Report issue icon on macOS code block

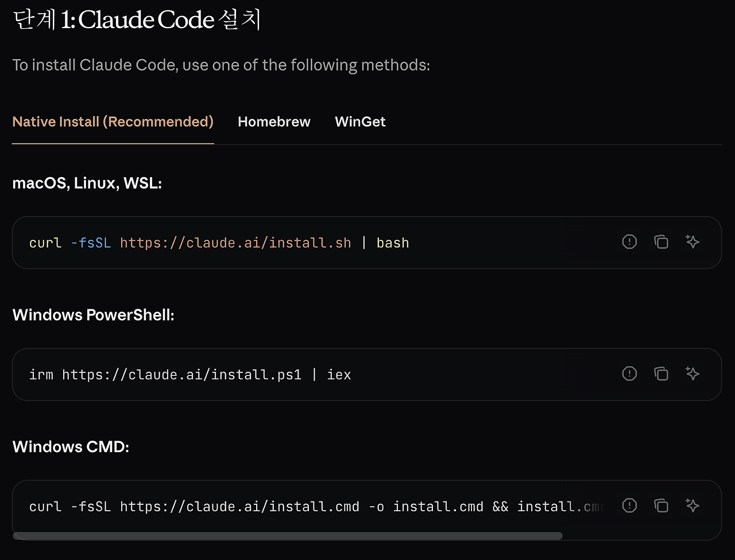click(629, 242)
